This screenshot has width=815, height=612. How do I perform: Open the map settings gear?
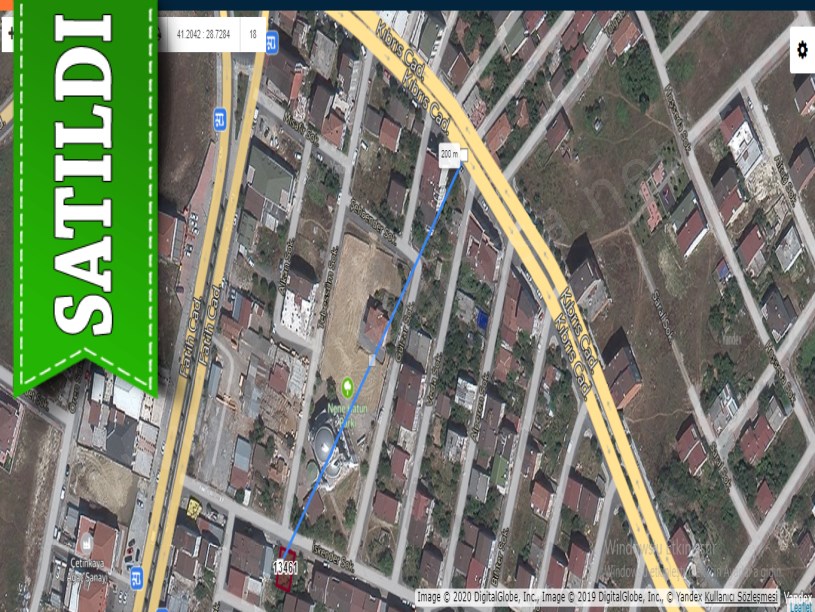(x=801, y=49)
